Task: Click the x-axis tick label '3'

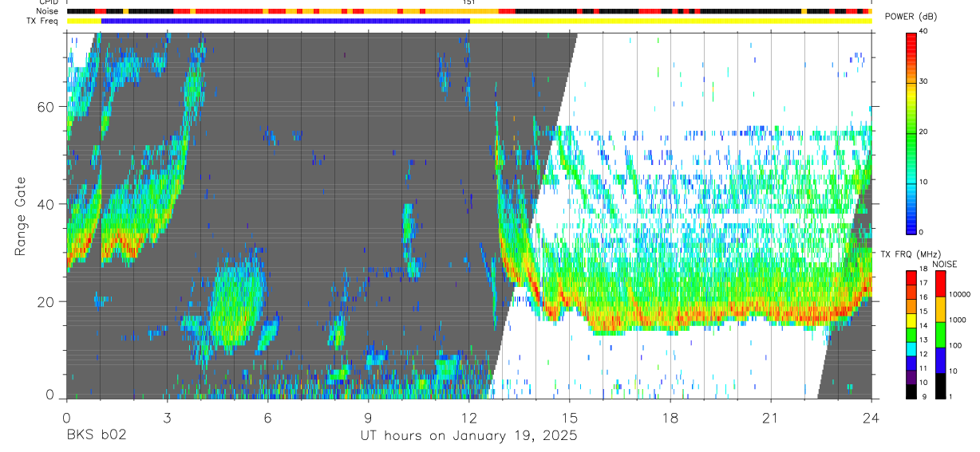Action: point(167,418)
